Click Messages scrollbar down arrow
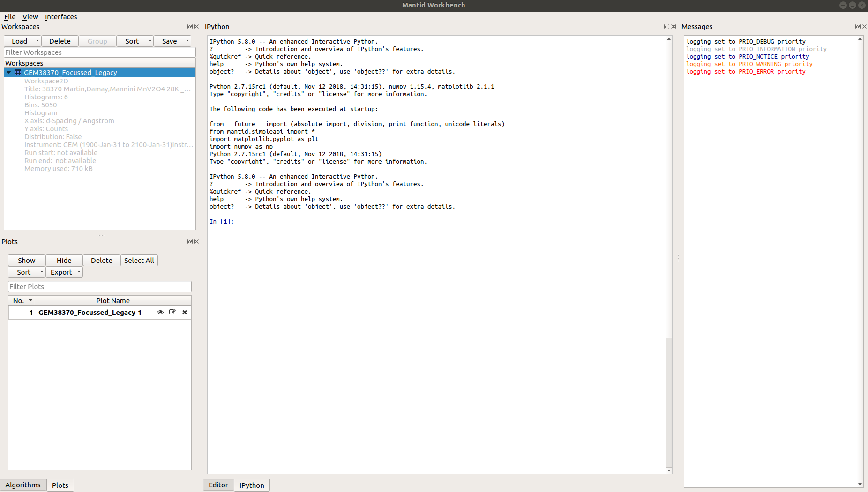 point(860,484)
